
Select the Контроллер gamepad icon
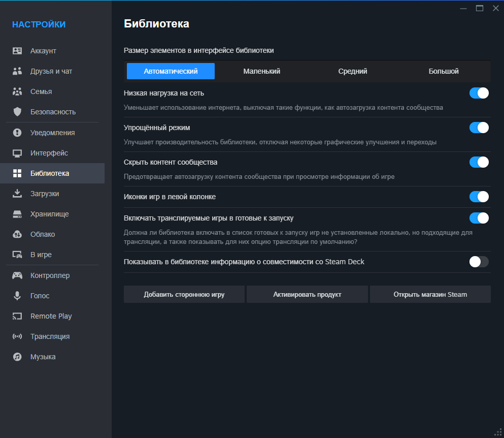point(17,275)
